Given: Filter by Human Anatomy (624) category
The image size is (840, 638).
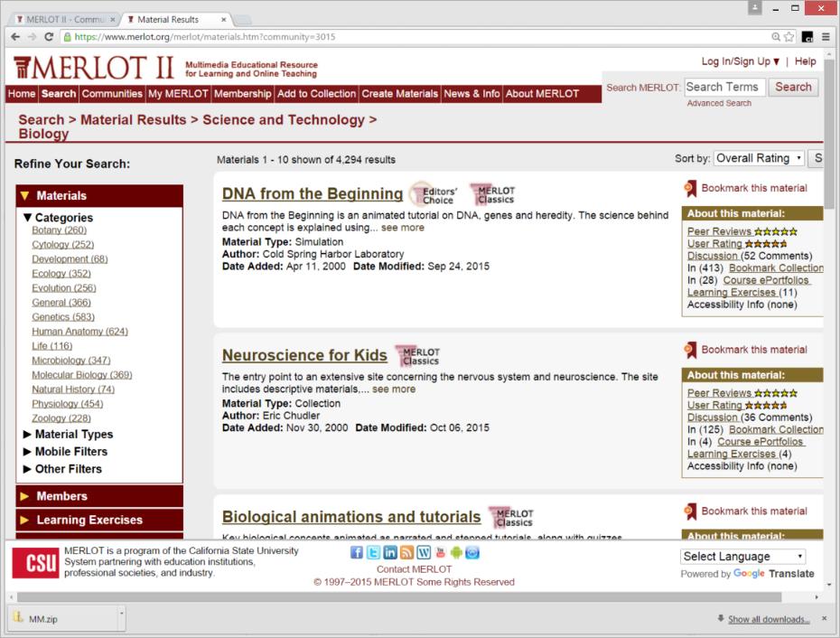Looking at the screenshot, I should [x=79, y=332].
